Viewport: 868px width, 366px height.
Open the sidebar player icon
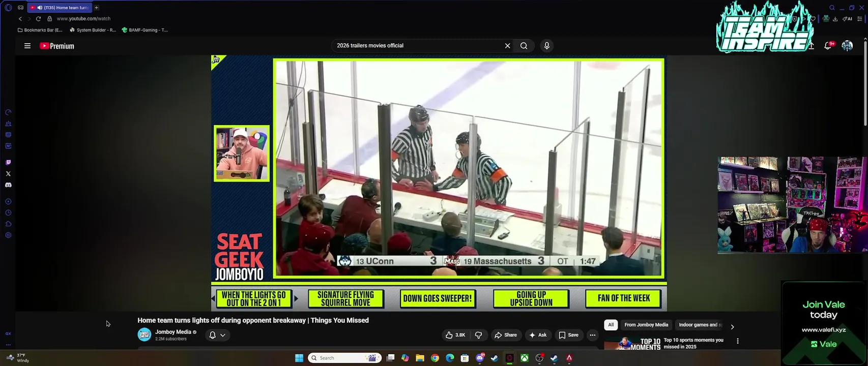[8, 202]
